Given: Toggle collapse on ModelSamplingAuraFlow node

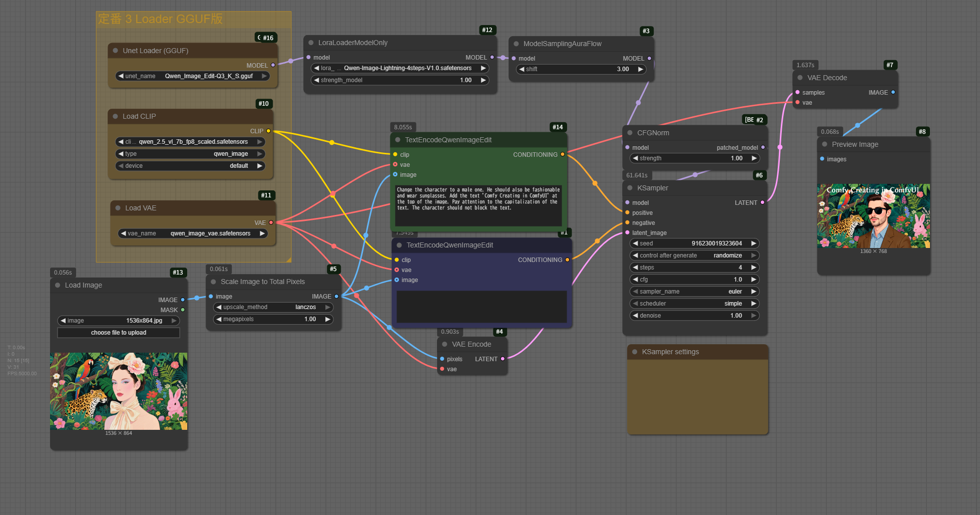Looking at the screenshot, I should pyautogui.click(x=516, y=44).
